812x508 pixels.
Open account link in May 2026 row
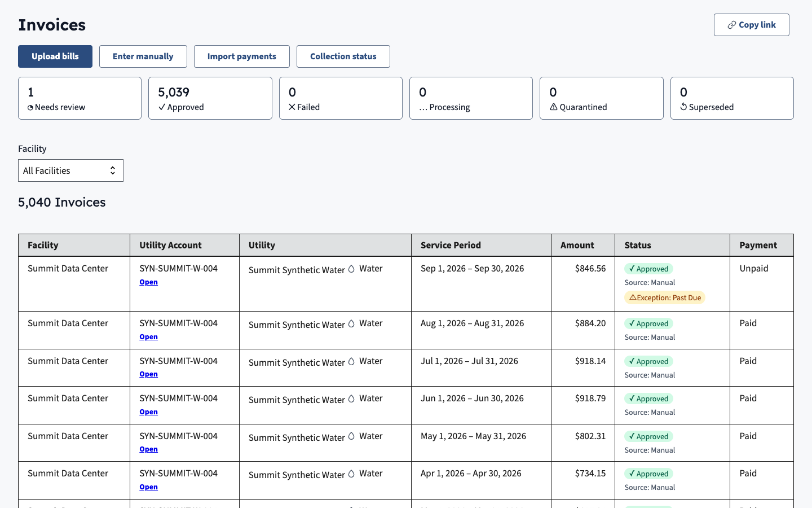tap(148, 449)
